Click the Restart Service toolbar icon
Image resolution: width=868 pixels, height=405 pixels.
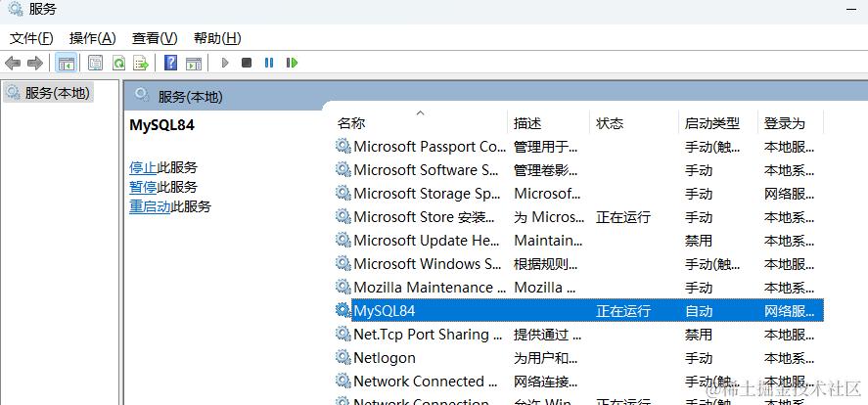(292, 63)
